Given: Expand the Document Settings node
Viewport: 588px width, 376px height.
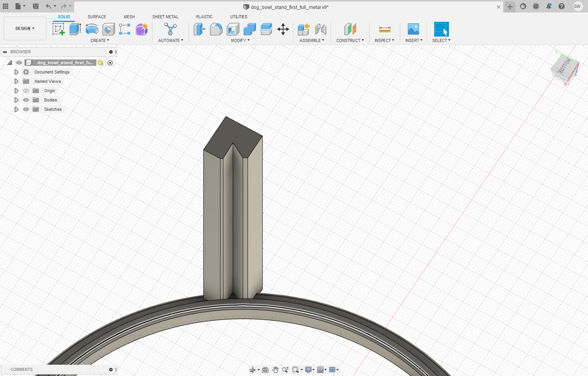Looking at the screenshot, I should point(16,72).
